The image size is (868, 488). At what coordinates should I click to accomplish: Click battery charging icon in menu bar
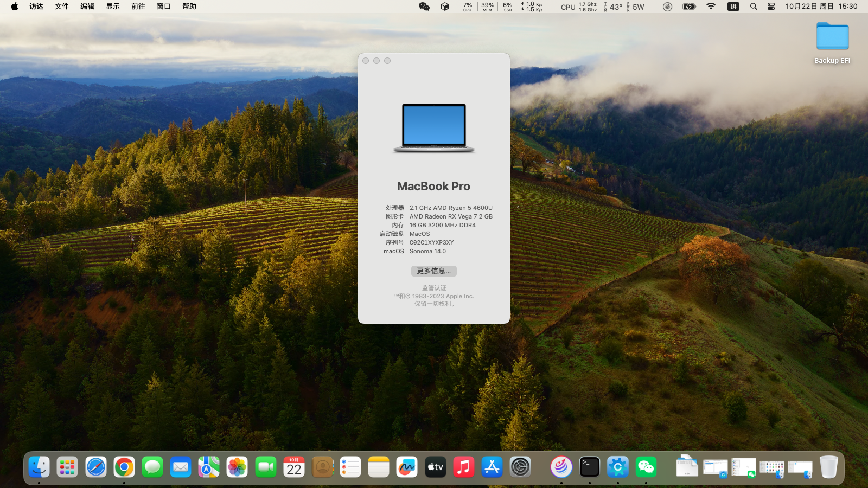689,7
